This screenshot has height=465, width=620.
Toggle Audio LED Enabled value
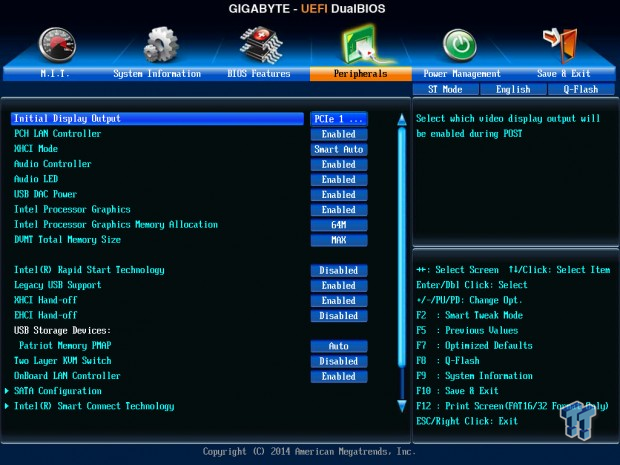point(339,180)
